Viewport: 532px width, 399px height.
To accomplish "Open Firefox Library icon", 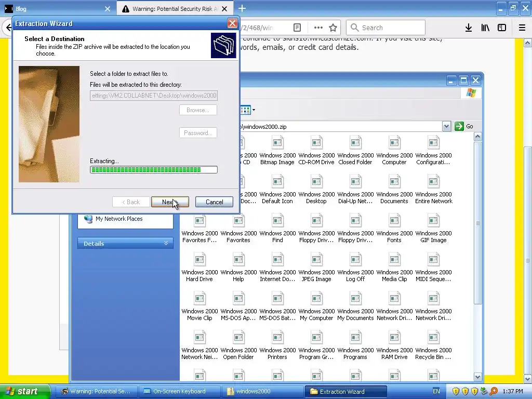I will coord(485,28).
